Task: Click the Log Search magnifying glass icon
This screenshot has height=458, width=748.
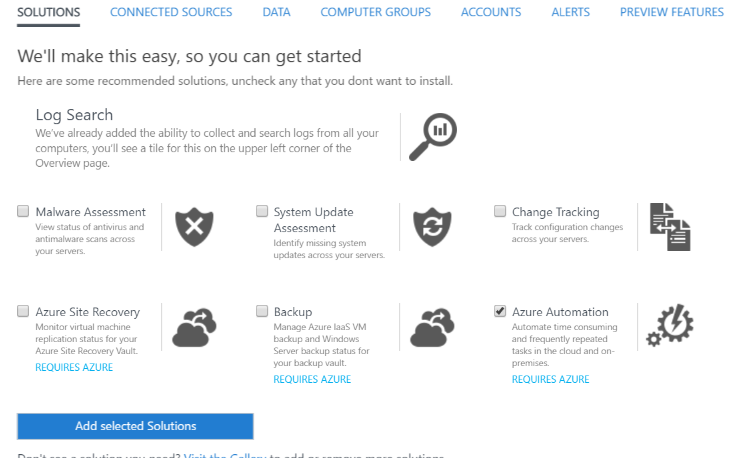Action: coord(433,137)
